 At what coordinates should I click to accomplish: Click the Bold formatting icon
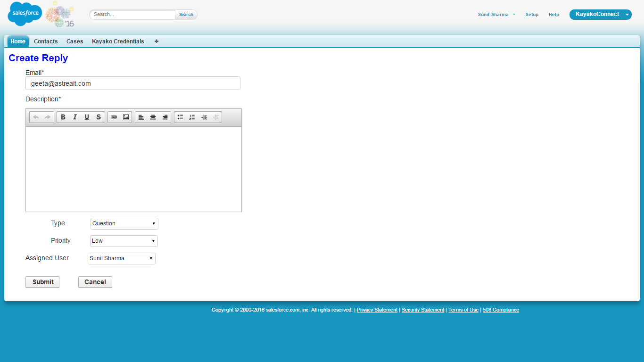63,117
